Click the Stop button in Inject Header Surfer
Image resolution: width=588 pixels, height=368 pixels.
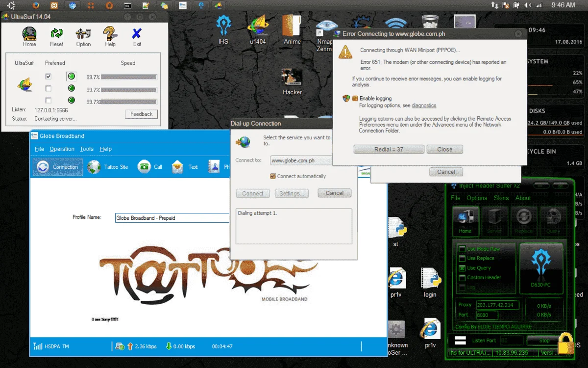(544, 341)
